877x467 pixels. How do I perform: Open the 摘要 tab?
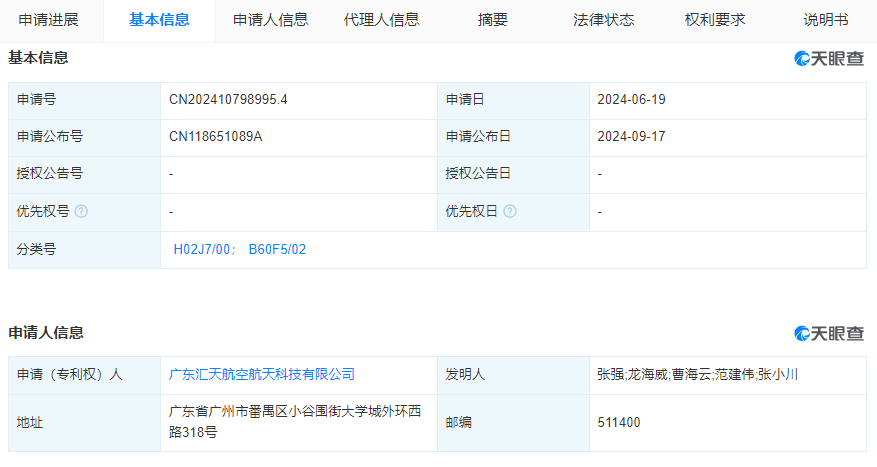click(493, 20)
